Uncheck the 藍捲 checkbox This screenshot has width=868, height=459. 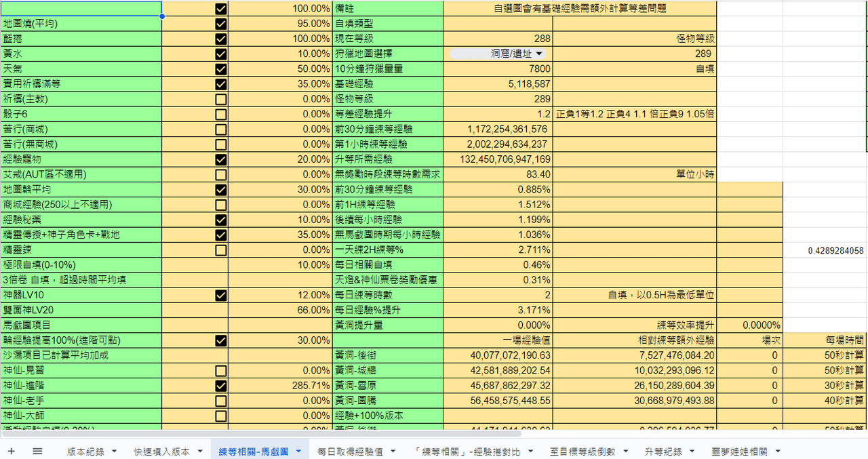(x=220, y=39)
